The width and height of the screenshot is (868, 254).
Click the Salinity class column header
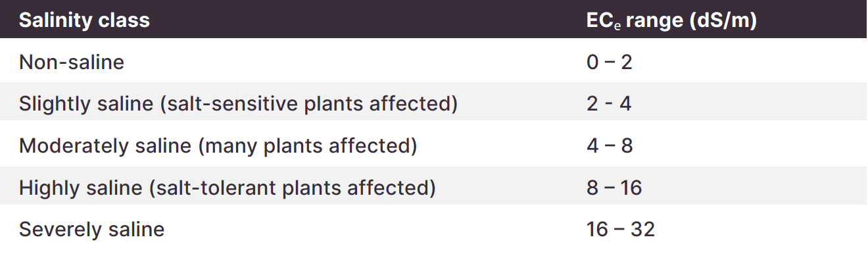tap(84, 20)
